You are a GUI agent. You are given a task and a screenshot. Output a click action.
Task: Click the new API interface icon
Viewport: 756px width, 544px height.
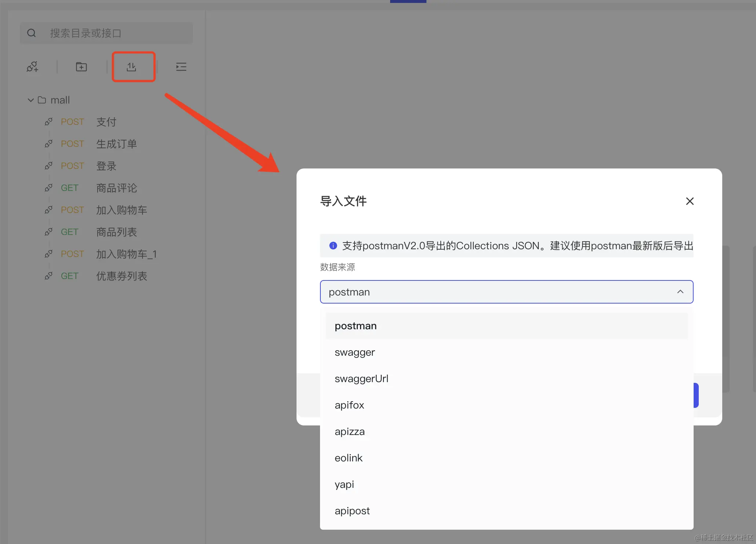(x=32, y=67)
